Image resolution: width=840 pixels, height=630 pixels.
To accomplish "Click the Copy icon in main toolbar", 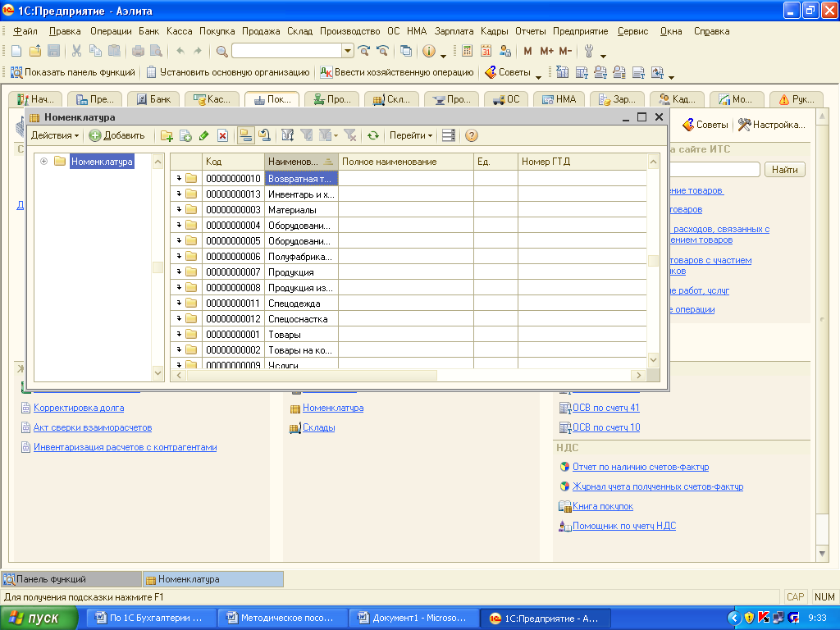I will pyautogui.click(x=95, y=51).
